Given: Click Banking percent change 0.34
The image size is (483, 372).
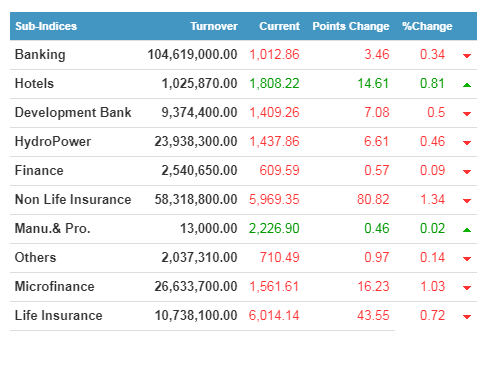Looking at the screenshot, I should pos(432,55).
